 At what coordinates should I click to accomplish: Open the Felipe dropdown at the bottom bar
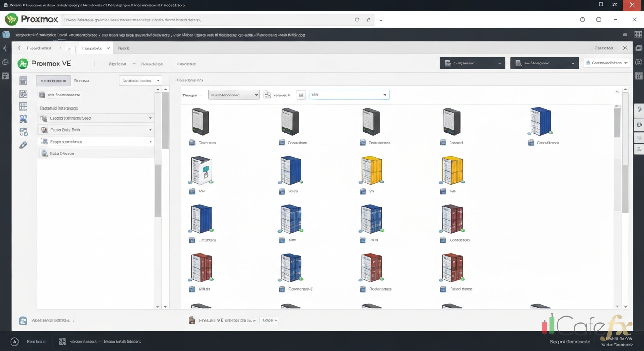click(x=269, y=320)
